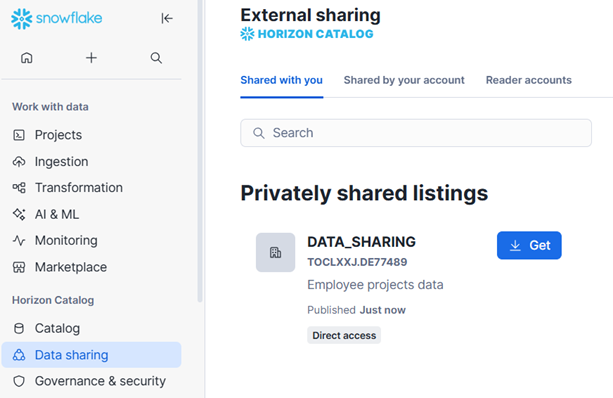Click the Transformation nodes icon
The height and width of the screenshot is (398, 613).
[19, 188]
